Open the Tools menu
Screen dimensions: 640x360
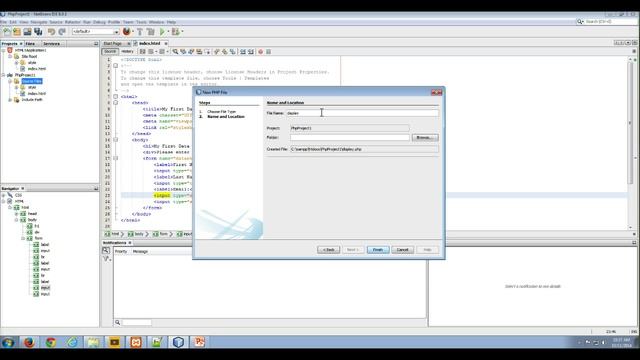click(141, 22)
